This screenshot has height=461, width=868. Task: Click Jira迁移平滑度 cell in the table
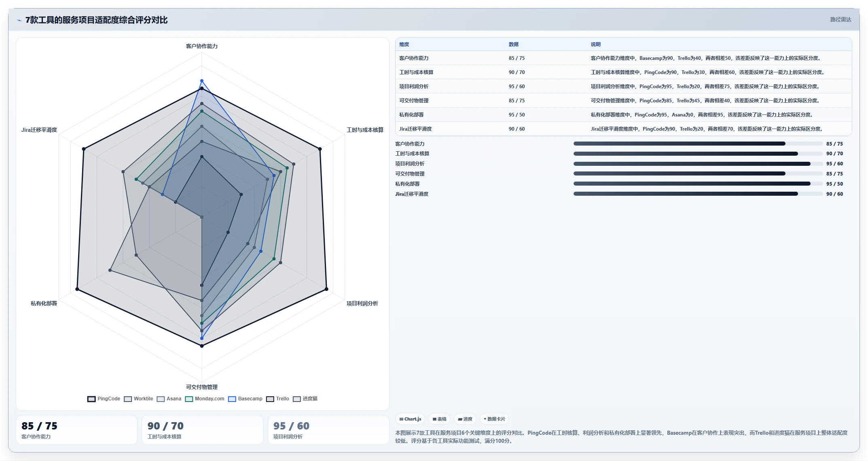[415, 129]
